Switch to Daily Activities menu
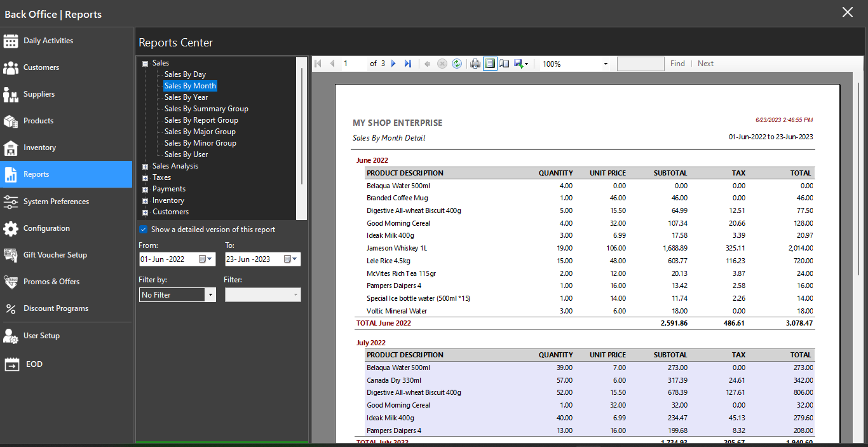The width and height of the screenshot is (868, 447). coord(48,41)
